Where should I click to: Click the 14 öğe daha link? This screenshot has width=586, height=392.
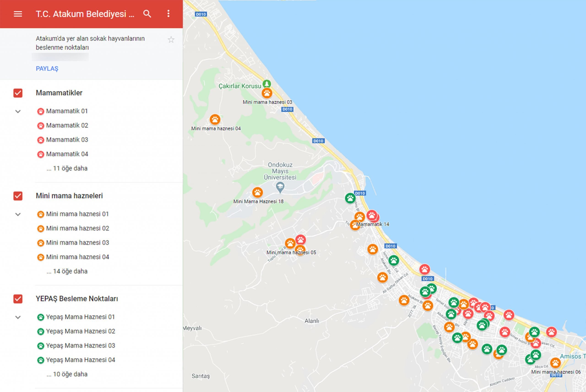pos(67,271)
